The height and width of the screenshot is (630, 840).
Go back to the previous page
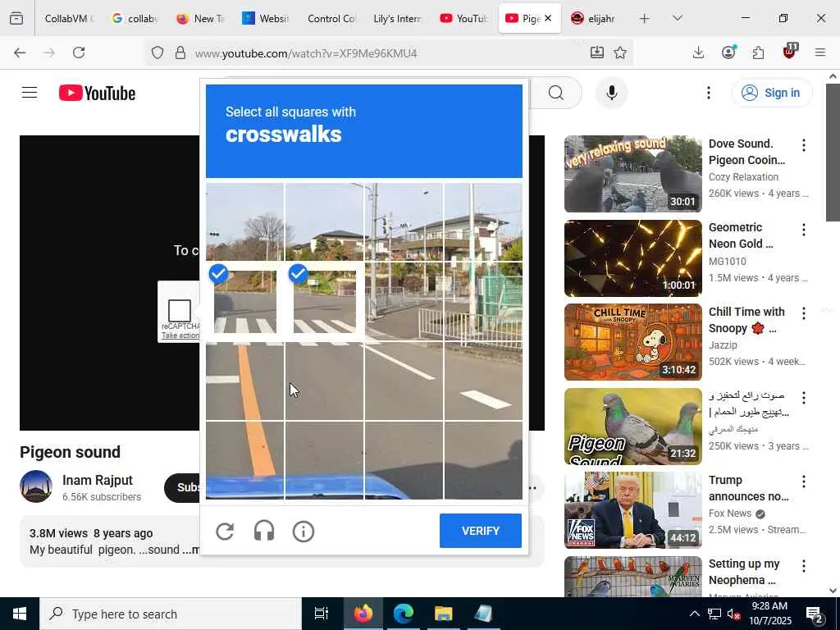click(x=20, y=52)
